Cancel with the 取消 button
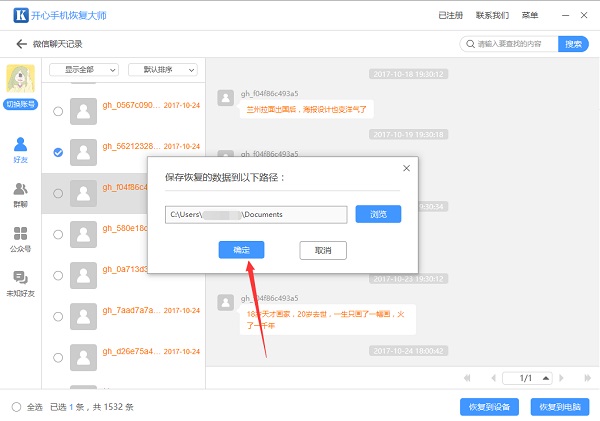The height and width of the screenshot is (421, 600). [323, 250]
